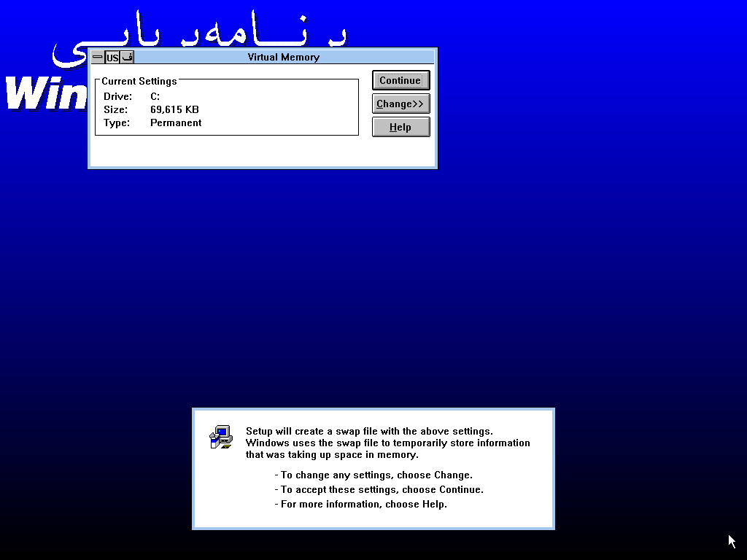Click the "Type:" label
747x560 pixels.
pyautogui.click(x=117, y=122)
